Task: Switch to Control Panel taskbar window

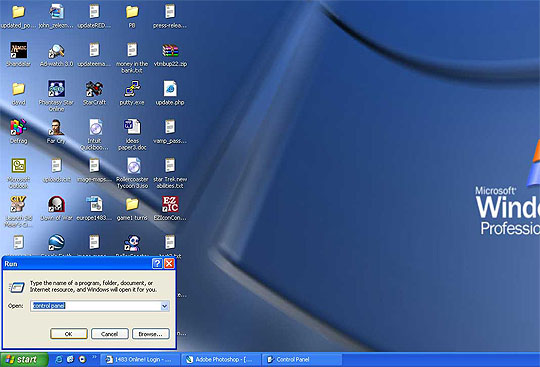Action: point(302,360)
